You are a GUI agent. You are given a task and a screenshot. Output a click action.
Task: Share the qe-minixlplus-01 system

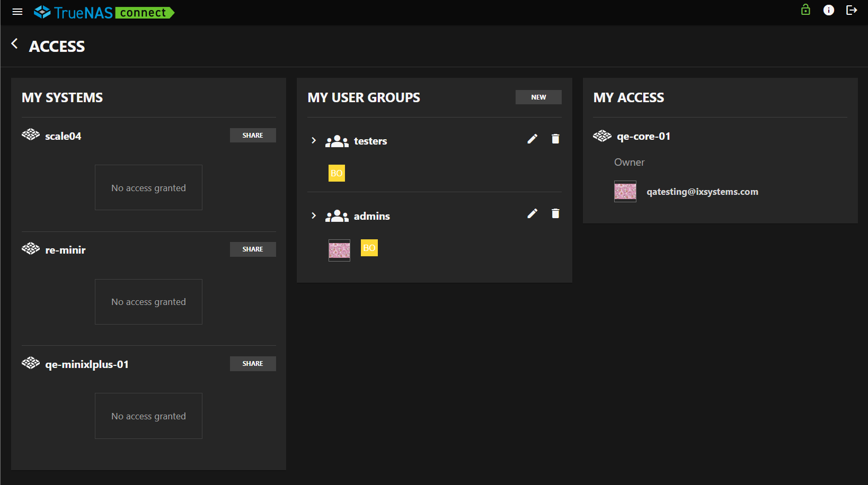253,364
